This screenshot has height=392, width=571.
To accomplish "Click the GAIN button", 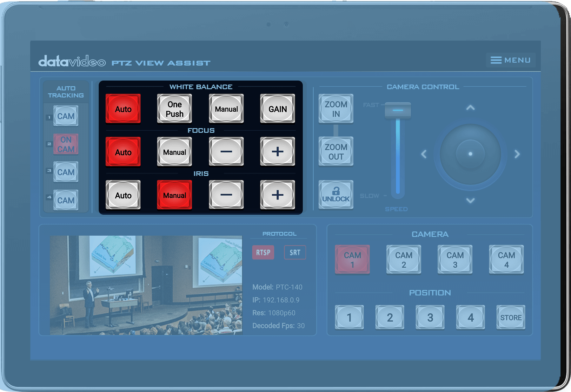I will [x=278, y=109].
